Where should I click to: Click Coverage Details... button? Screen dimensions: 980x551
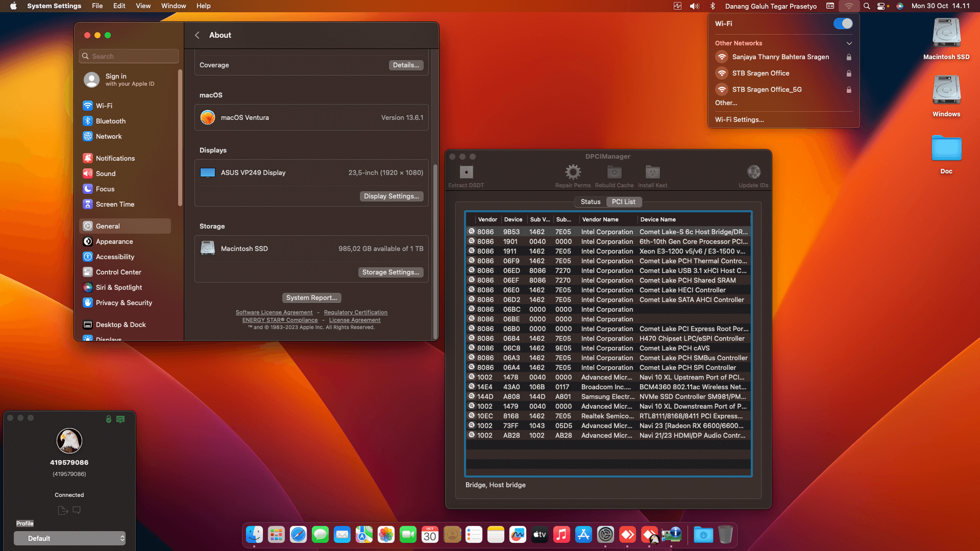pyautogui.click(x=406, y=65)
